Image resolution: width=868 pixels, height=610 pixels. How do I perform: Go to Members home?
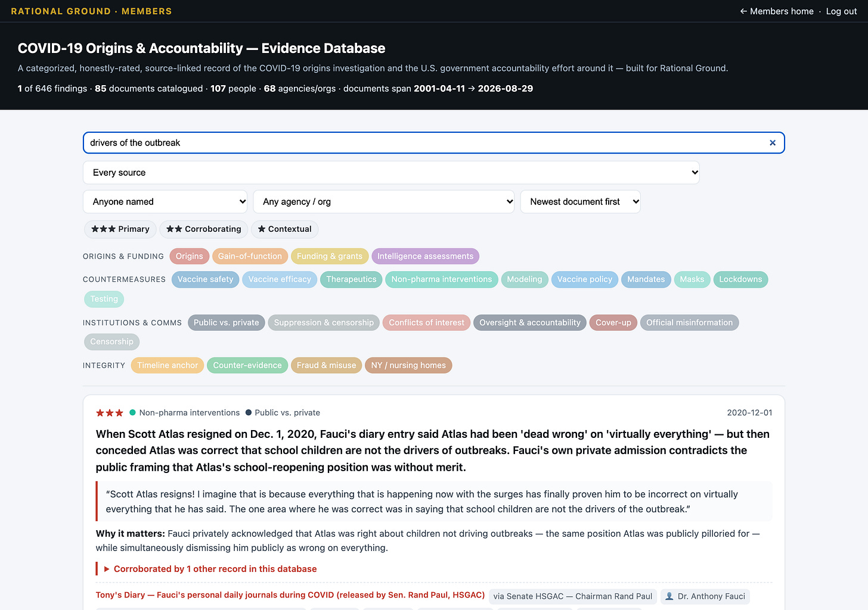[x=777, y=11]
